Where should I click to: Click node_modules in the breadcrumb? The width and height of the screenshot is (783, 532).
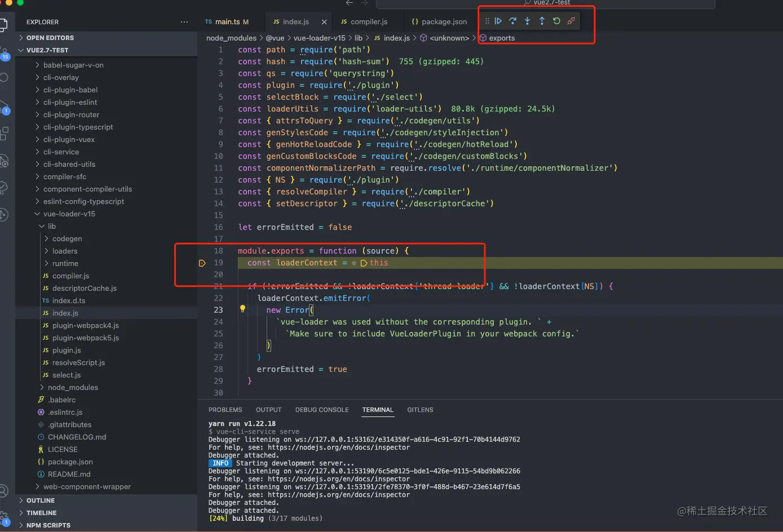pos(231,38)
